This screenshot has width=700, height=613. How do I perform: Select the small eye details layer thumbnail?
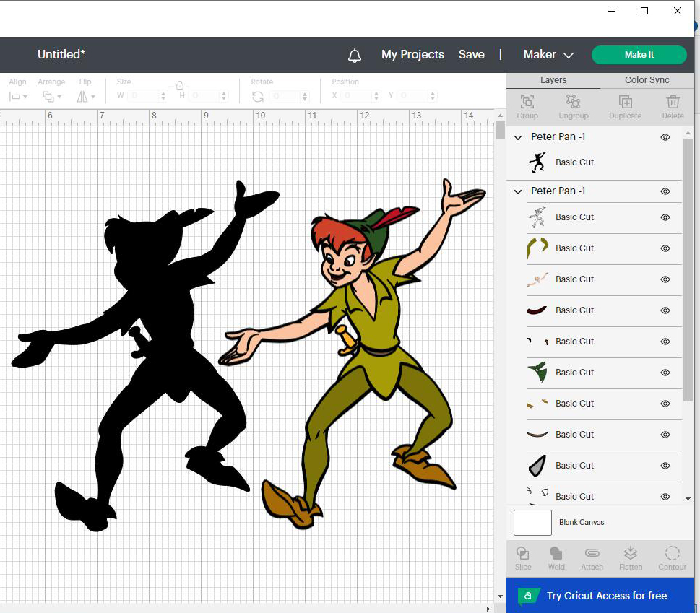[x=537, y=342]
